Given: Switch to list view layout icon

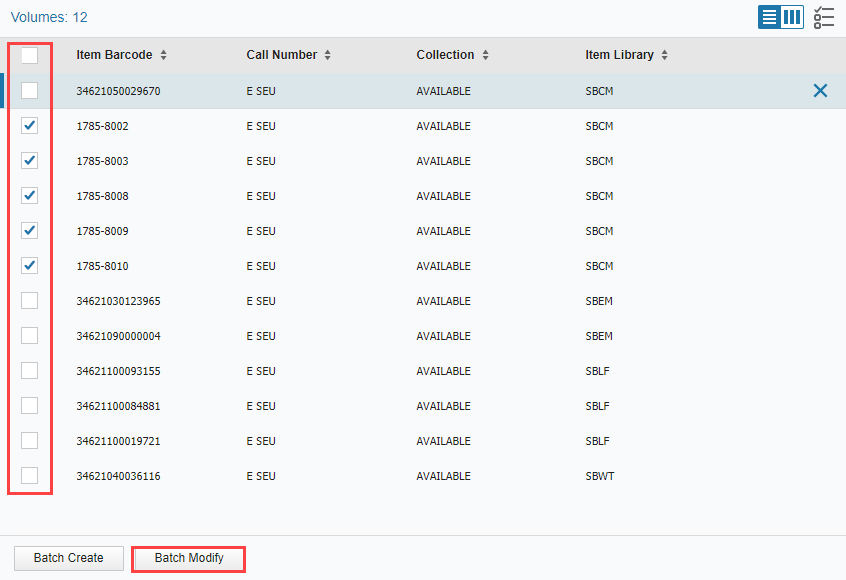Looking at the screenshot, I should pos(769,17).
